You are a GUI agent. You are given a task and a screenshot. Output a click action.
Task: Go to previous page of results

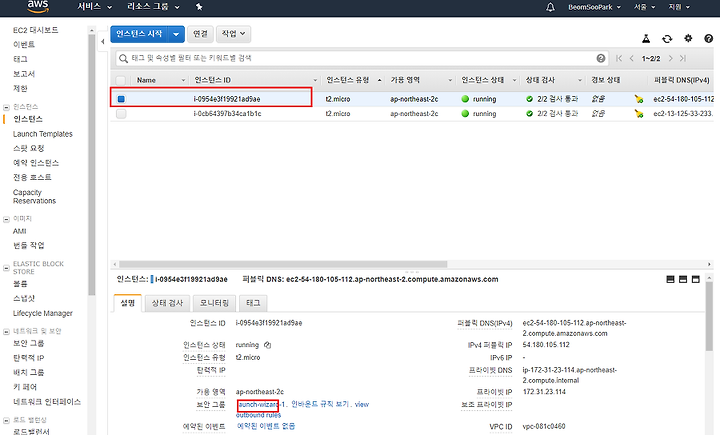point(632,58)
